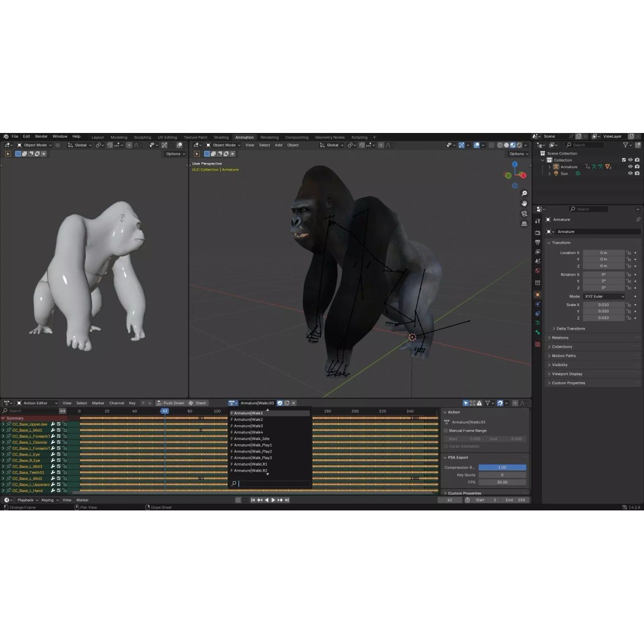Click the Blender logo icon in menu bar
The height and width of the screenshot is (644, 644).
pyautogui.click(x=6, y=137)
